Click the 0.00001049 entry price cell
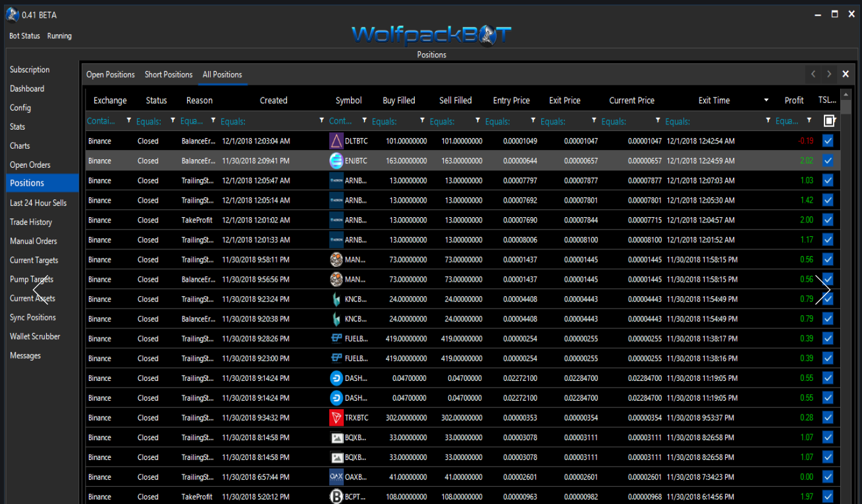 pos(520,141)
